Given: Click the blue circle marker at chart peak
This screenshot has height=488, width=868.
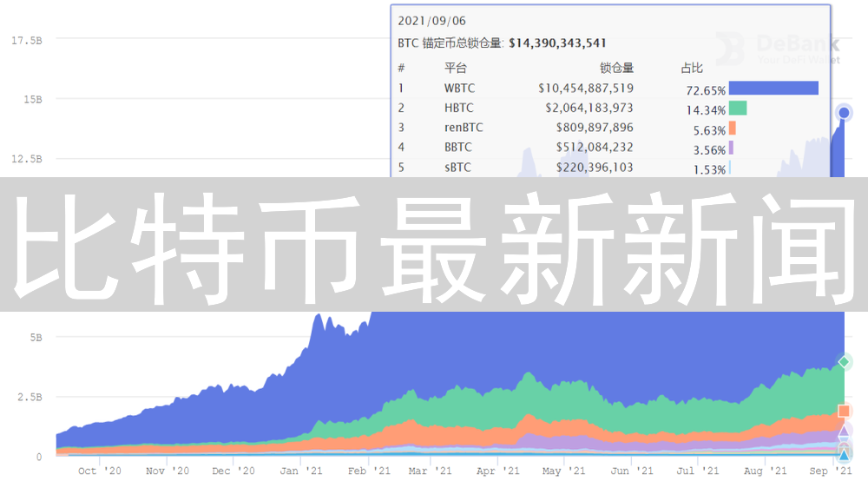Looking at the screenshot, I should 844,113.
